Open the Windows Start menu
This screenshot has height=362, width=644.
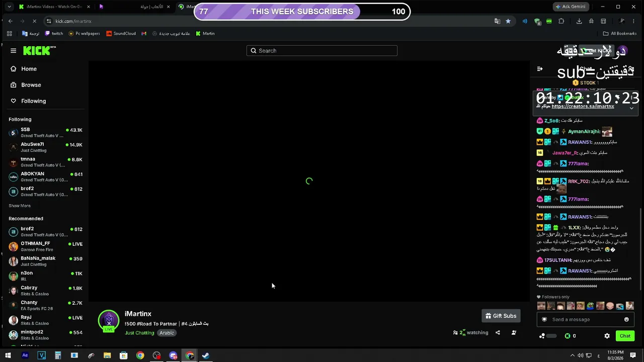tap(8, 355)
